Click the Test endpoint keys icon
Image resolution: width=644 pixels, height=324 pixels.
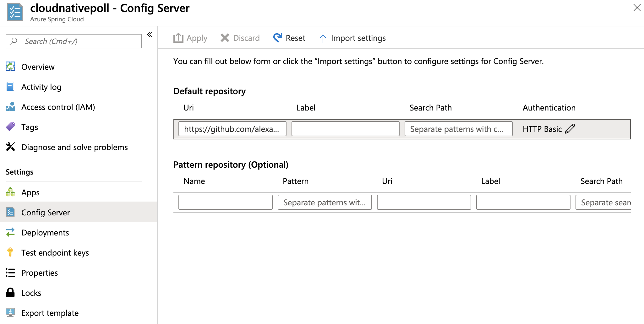tap(10, 252)
